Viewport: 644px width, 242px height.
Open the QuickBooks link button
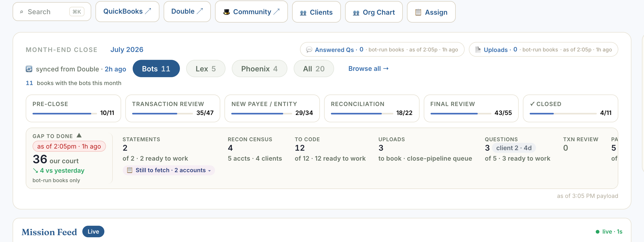click(127, 12)
